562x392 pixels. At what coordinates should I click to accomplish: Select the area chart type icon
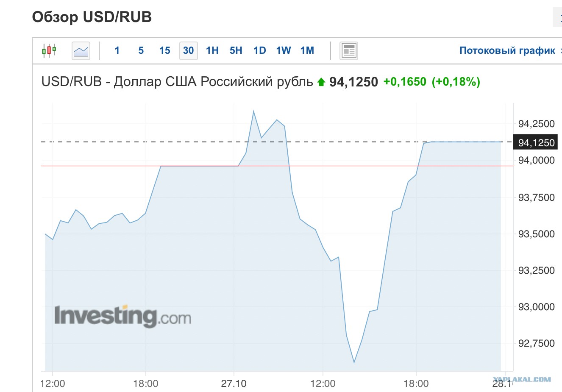81,51
